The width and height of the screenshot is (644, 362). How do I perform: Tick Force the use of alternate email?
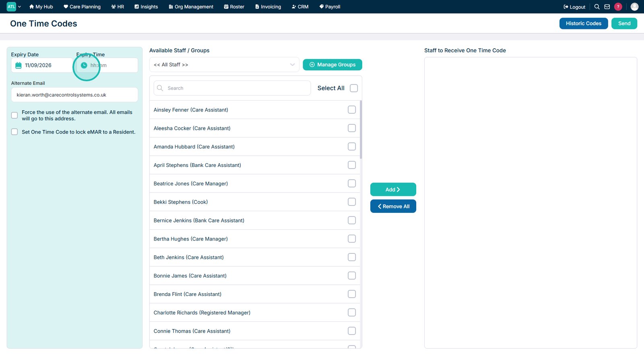[x=14, y=115]
